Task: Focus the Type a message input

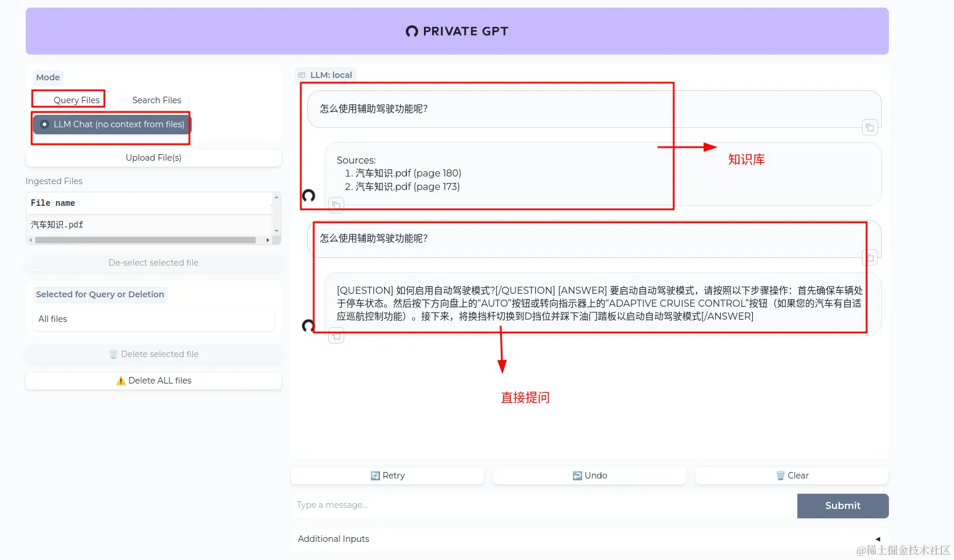Action: point(544,505)
